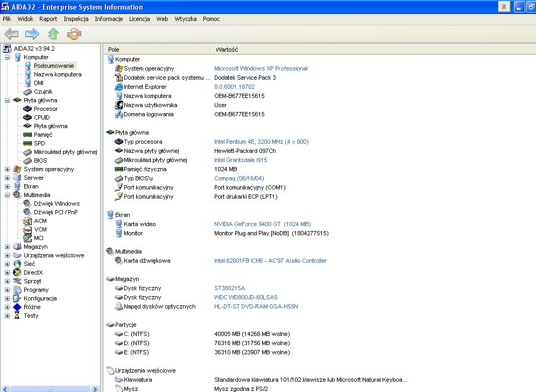Click the Forward arrow toolbar icon
Viewport: 536px width, 392px height.
(32, 34)
